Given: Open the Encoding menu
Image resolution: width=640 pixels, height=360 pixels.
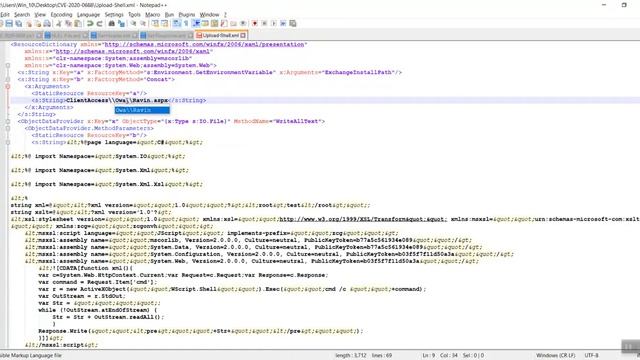Looking at the screenshot, I should click(61, 15).
